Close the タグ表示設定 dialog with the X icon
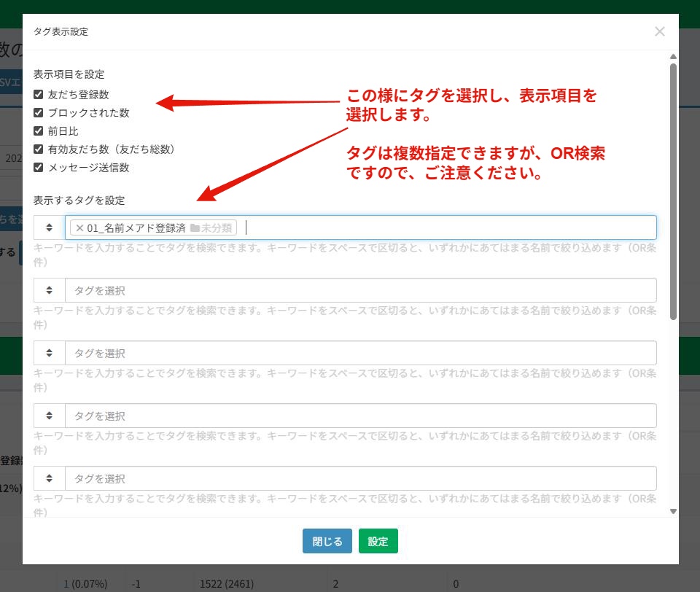 [x=659, y=31]
